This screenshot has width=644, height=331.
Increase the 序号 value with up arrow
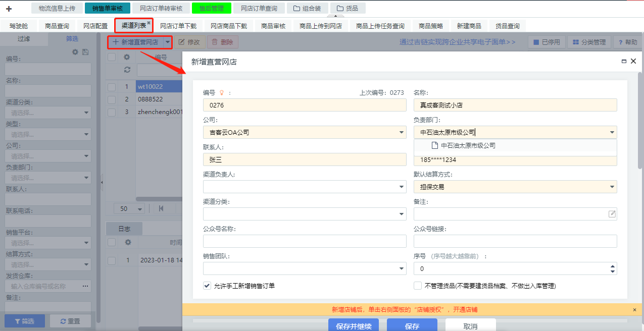pos(613,266)
